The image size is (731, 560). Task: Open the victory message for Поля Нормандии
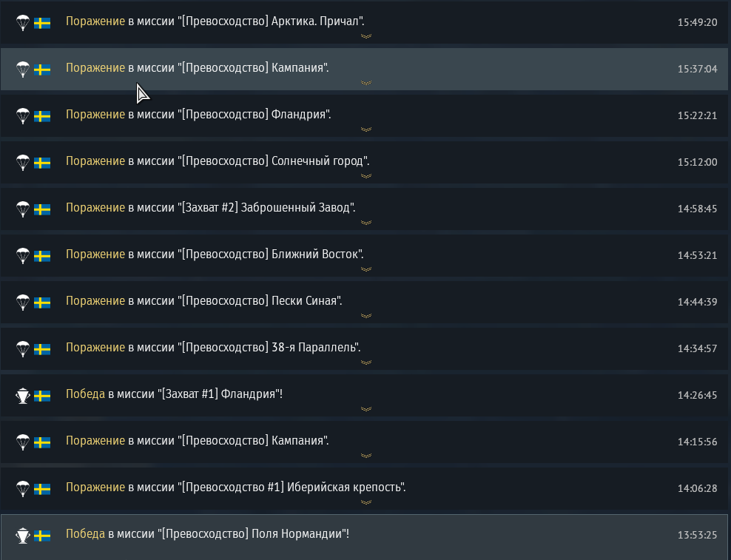click(x=207, y=534)
